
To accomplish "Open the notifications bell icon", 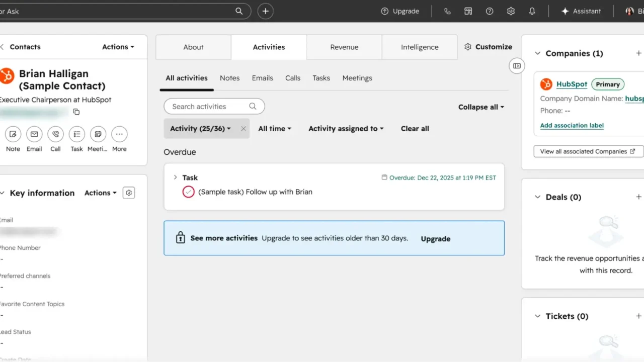I will 532,11.
